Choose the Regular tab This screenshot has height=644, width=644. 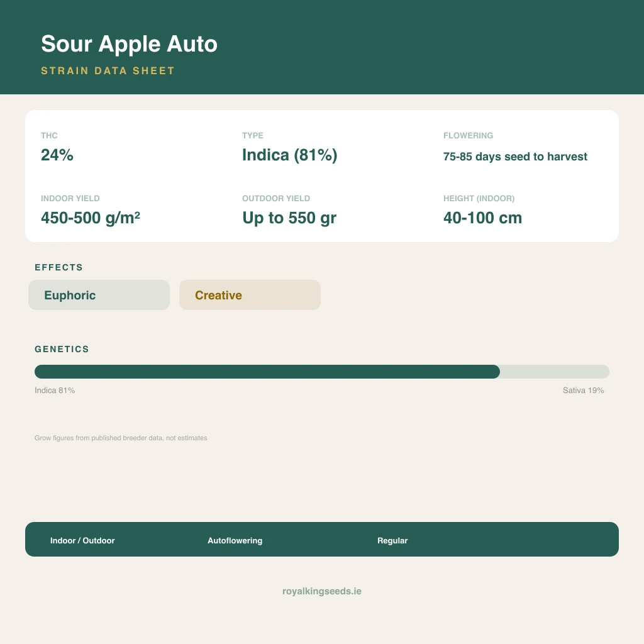[392, 540]
